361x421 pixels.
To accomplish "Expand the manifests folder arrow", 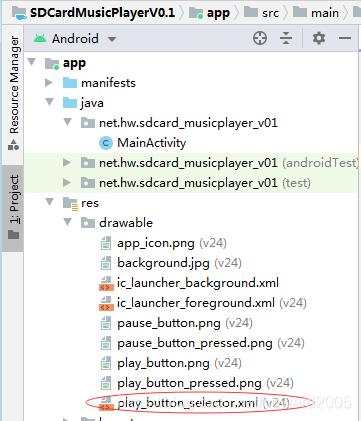I will click(x=49, y=82).
